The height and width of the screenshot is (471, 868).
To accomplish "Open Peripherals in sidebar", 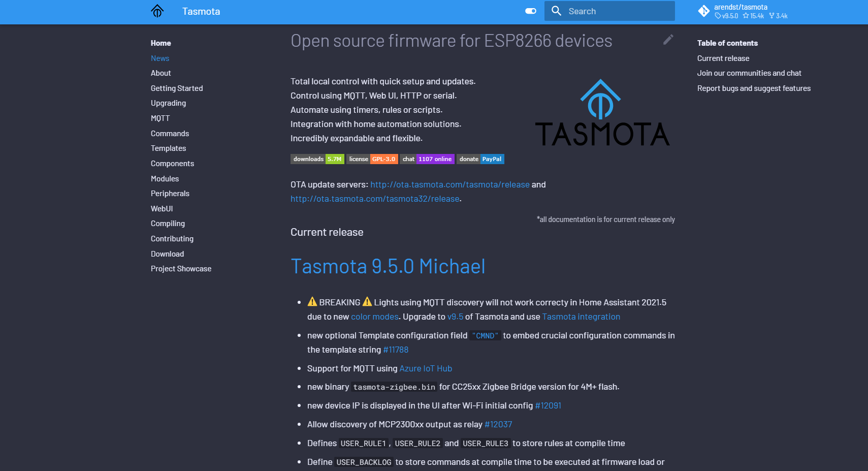I will pyautogui.click(x=170, y=194).
